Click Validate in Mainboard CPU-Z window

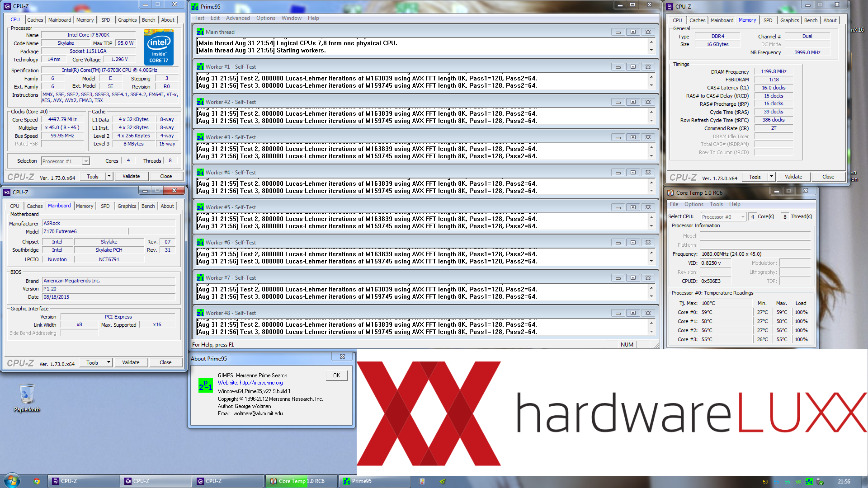(x=131, y=362)
